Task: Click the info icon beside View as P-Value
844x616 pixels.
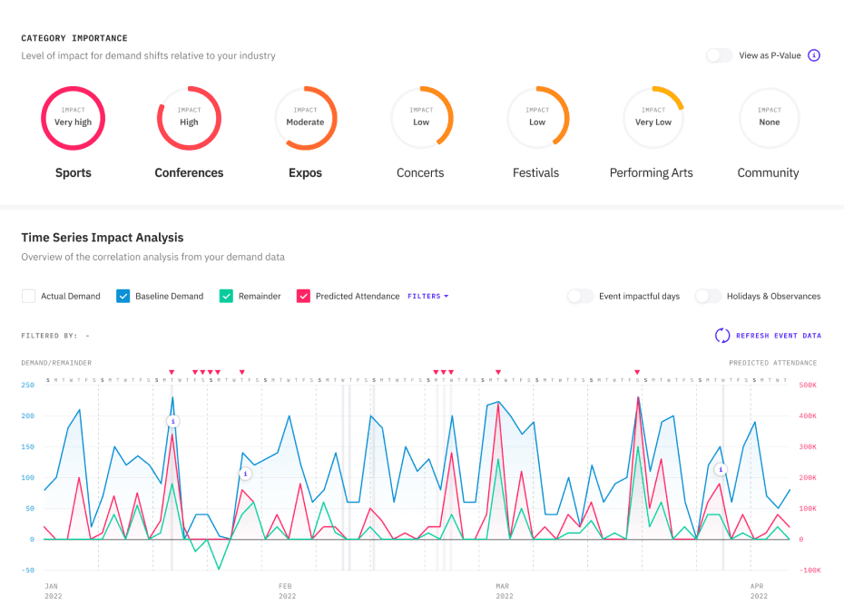Action: (814, 55)
